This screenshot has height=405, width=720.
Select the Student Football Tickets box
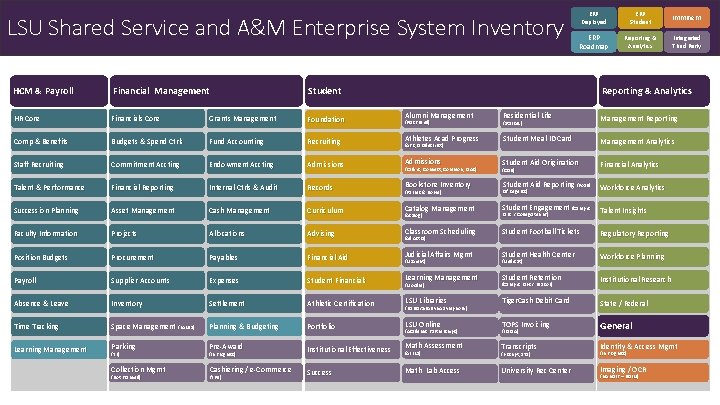[547, 234]
